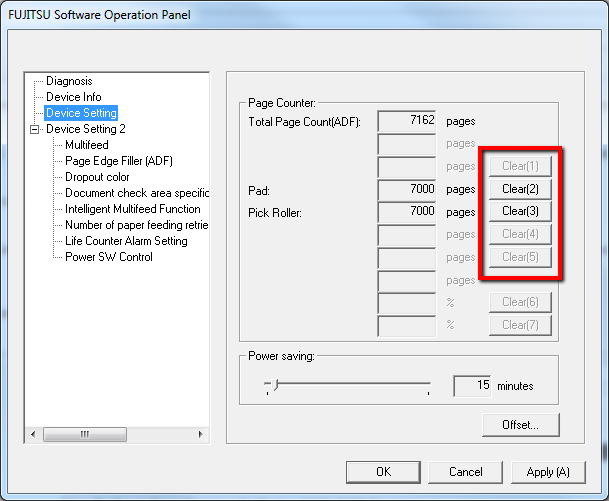This screenshot has height=501, width=609.
Task: Select the highlighted Device Setting item
Action: point(81,113)
